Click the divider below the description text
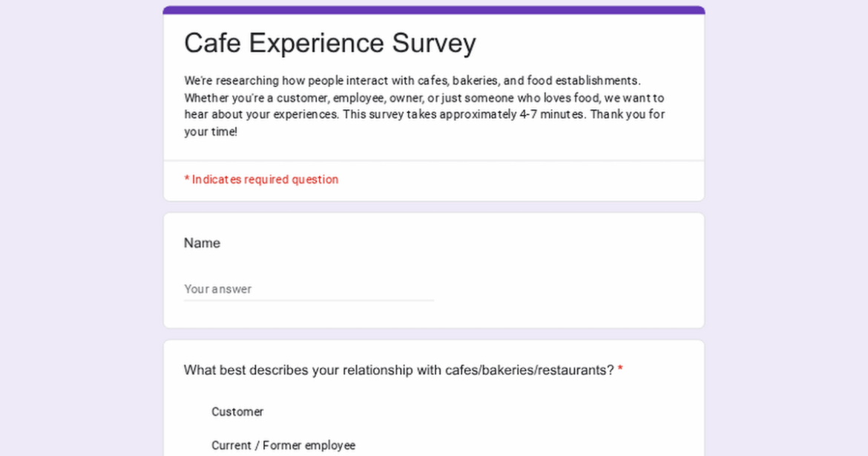The image size is (868, 456). pos(433,159)
